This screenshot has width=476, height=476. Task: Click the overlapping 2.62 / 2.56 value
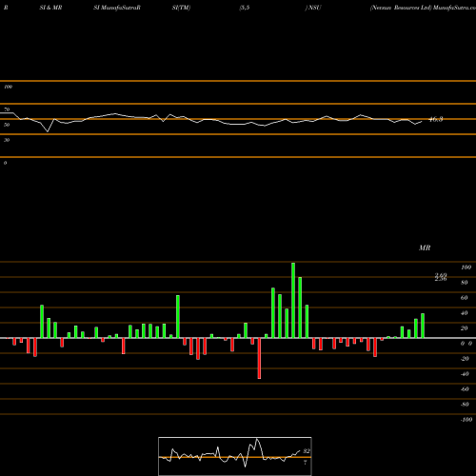click(441, 277)
